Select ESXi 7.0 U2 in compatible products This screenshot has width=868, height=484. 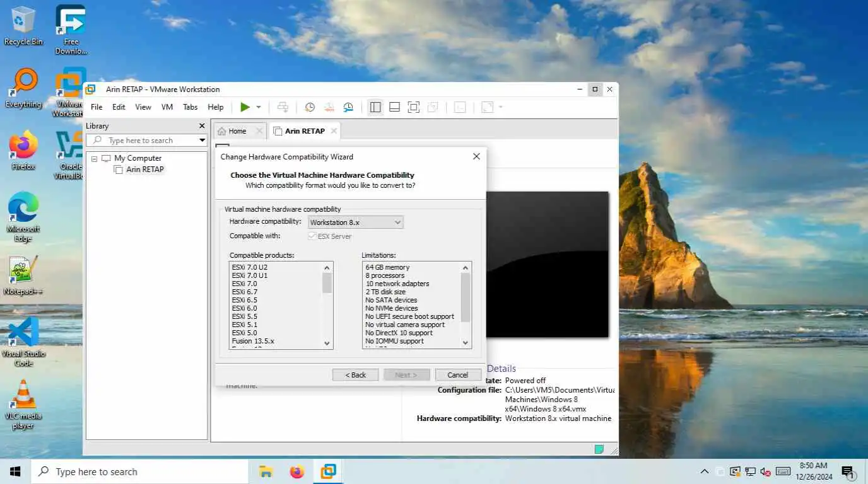[250, 267]
